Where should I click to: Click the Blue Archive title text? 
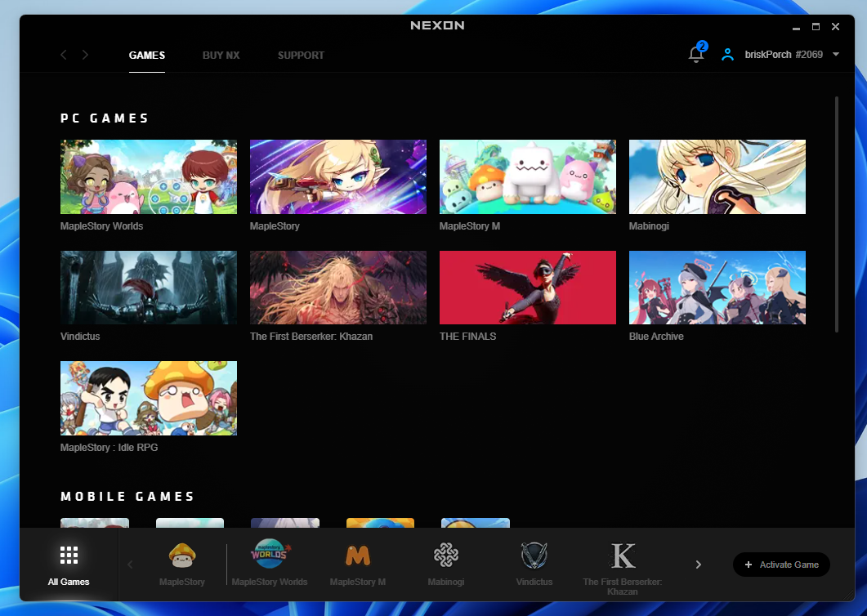[656, 337]
